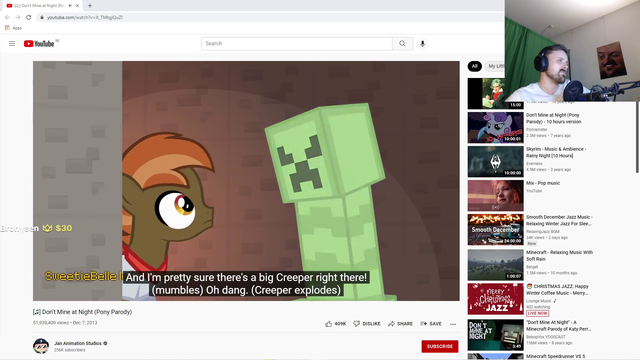Click the address bar URL

[85, 17]
